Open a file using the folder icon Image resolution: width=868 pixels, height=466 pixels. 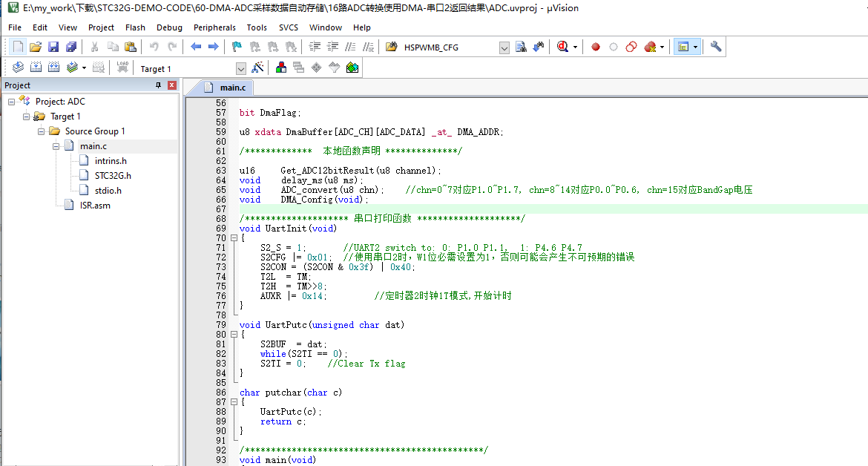click(x=36, y=47)
